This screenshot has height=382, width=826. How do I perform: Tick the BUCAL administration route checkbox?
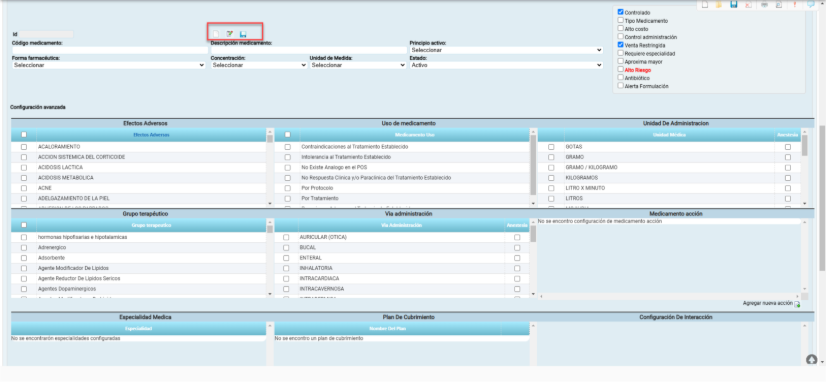click(x=286, y=248)
